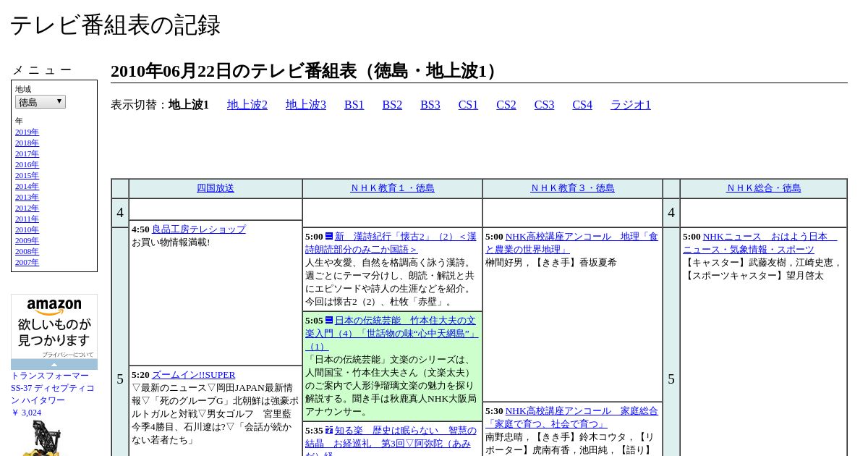Viewport: 868px width, 456px height.
Task: Open the プライバシーについて ad privacy link
Action: 67,355
